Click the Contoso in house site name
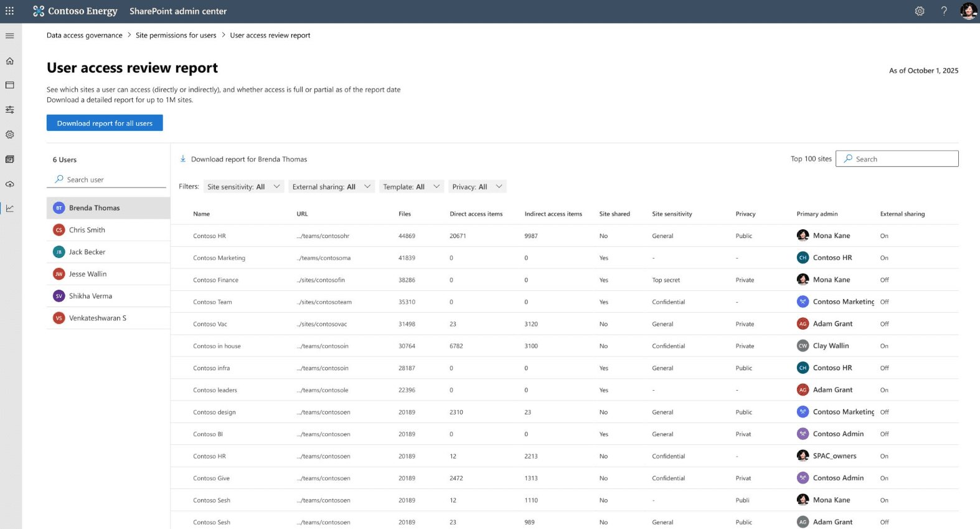980x529 pixels. point(217,346)
